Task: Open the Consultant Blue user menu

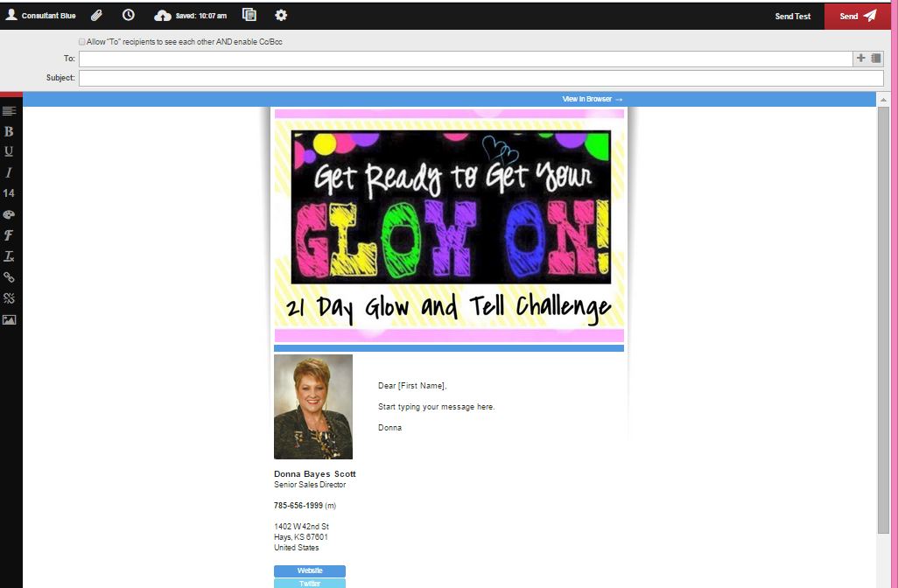Action: point(40,16)
